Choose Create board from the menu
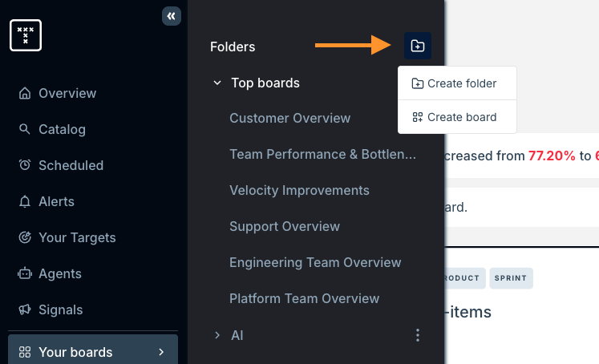 click(456, 117)
